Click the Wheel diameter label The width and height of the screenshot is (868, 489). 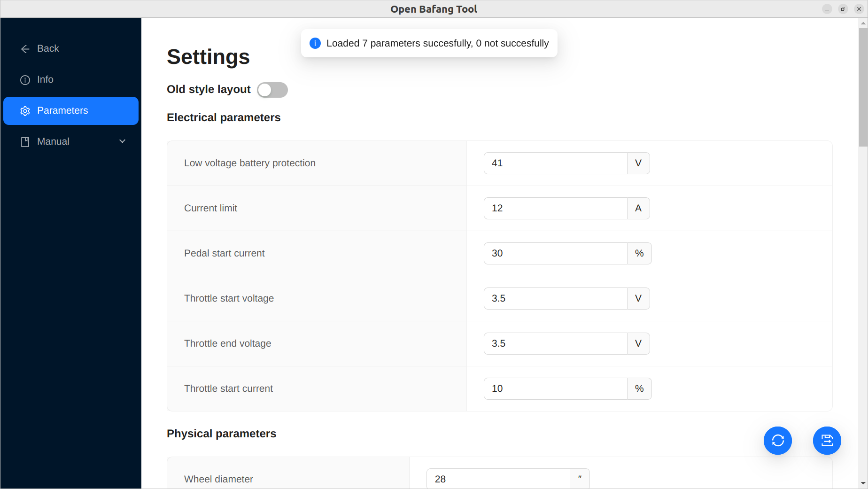[x=218, y=479]
